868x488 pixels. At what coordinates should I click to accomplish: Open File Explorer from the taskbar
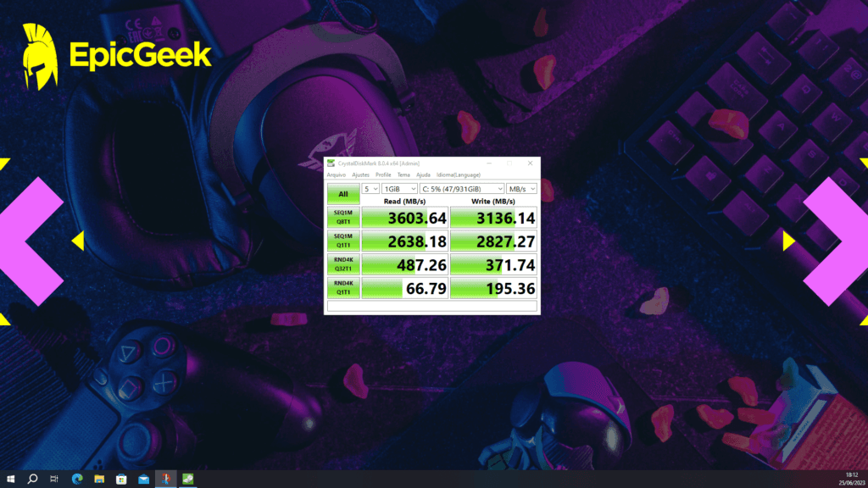pyautogui.click(x=99, y=479)
